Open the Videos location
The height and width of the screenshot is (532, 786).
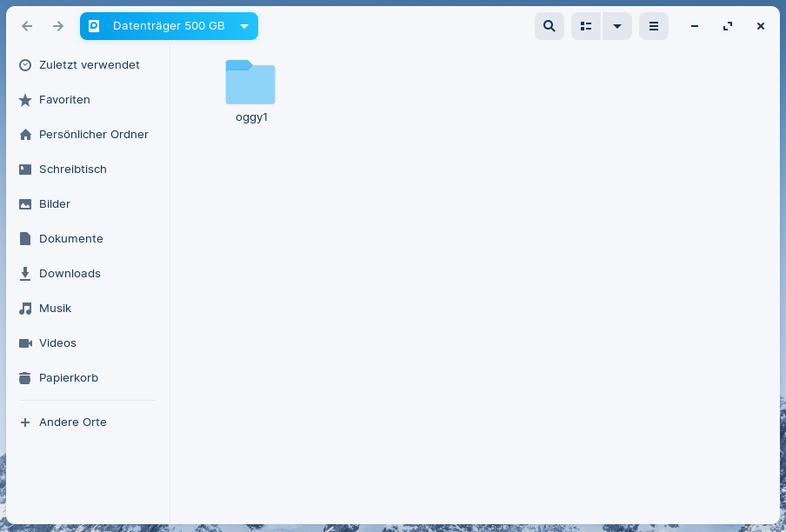click(x=87, y=343)
